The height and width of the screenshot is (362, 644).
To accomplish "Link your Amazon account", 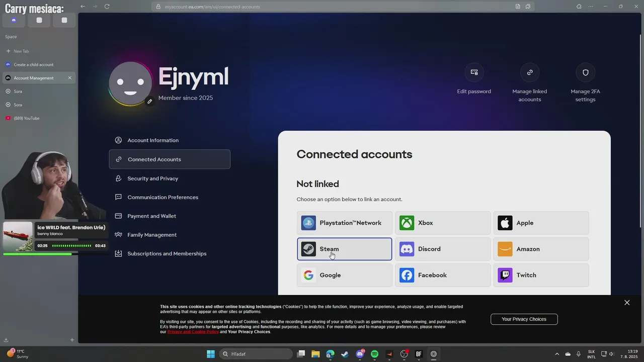I will tap(541, 249).
